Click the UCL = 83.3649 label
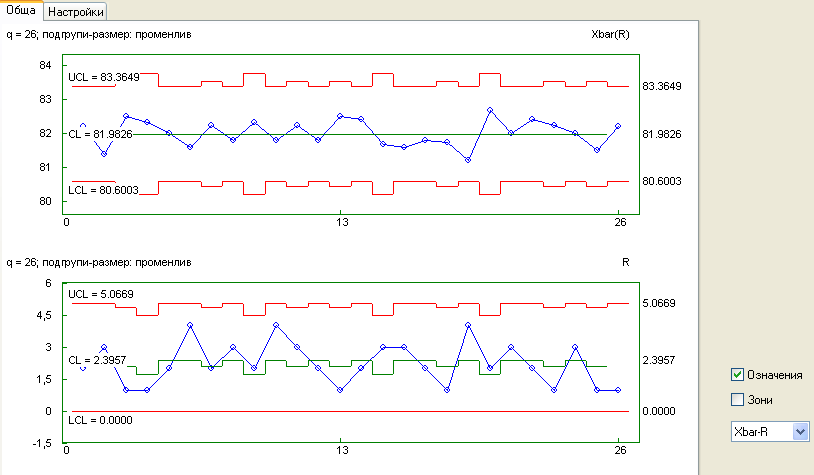The width and height of the screenshot is (814, 475). click(103, 77)
